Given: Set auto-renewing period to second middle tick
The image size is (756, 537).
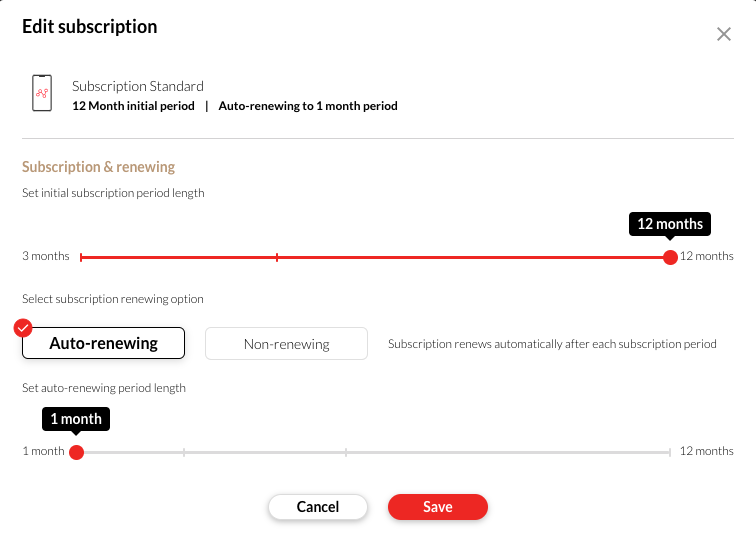Looking at the screenshot, I should [x=346, y=452].
